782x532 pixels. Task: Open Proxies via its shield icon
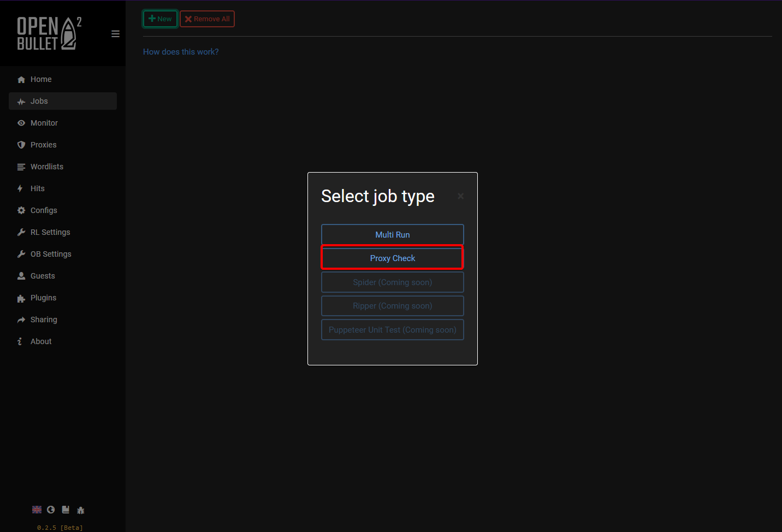pos(21,145)
